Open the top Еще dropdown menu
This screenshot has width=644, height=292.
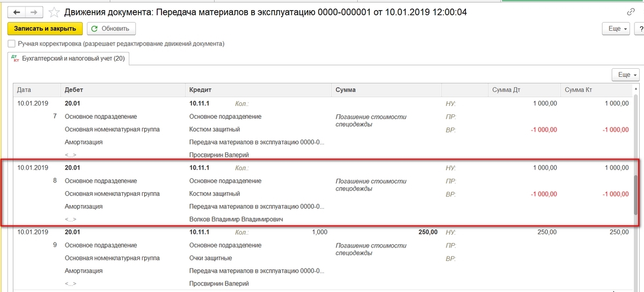(x=617, y=29)
